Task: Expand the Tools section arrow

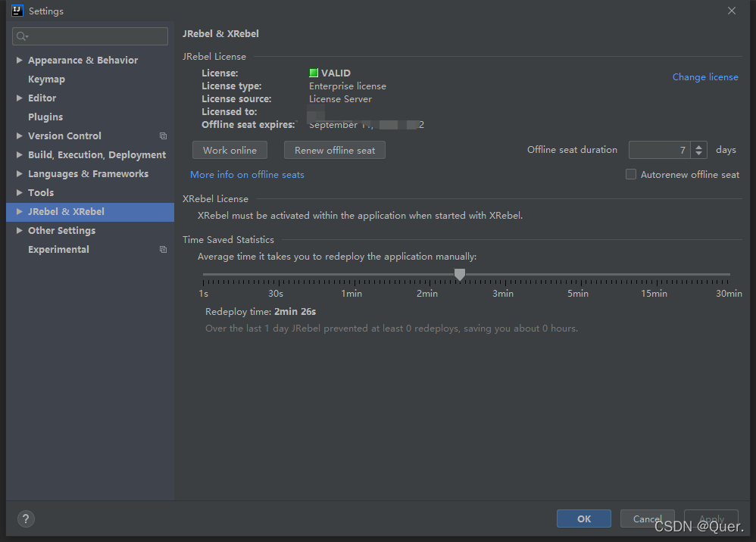Action: coord(19,193)
